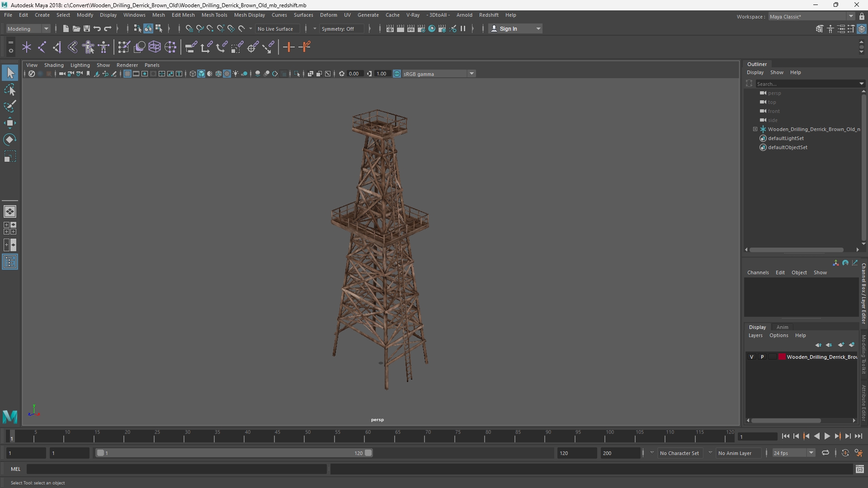Screen dimensions: 868x488
Task: Open the Layers menu in Layer Editor
Action: (755, 335)
